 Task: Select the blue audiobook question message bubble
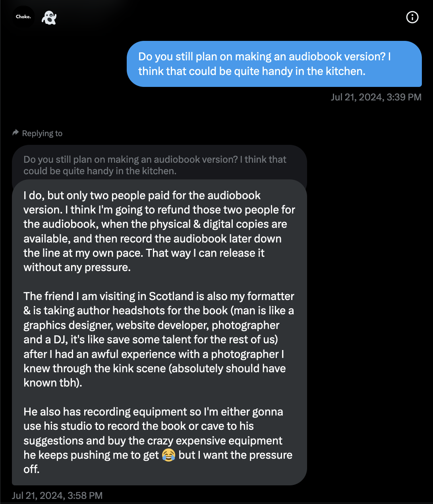[x=274, y=64]
